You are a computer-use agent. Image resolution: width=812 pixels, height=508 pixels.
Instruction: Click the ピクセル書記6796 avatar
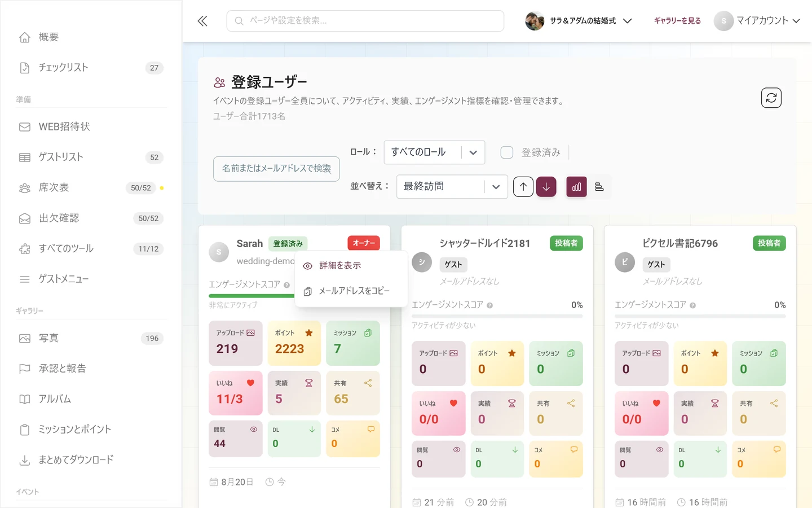[x=625, y=262]
